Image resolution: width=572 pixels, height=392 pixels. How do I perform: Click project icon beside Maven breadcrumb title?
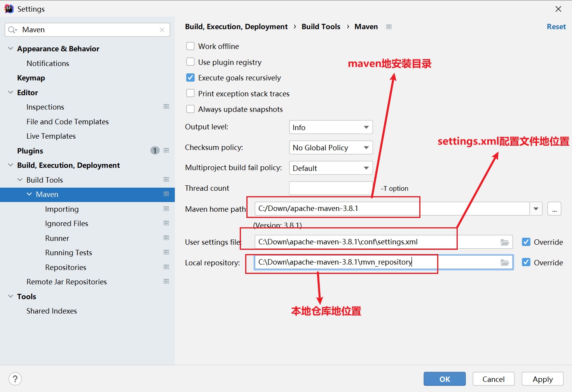[x=389, y=27]
